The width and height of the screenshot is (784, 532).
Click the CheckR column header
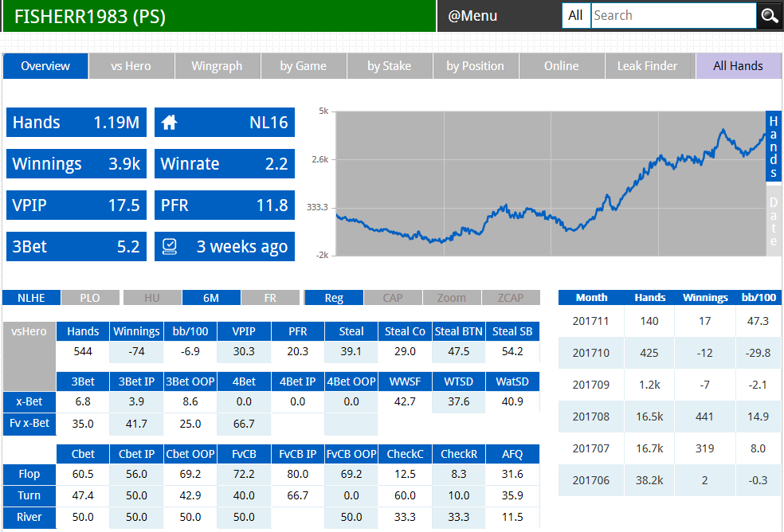coord(458,454)
